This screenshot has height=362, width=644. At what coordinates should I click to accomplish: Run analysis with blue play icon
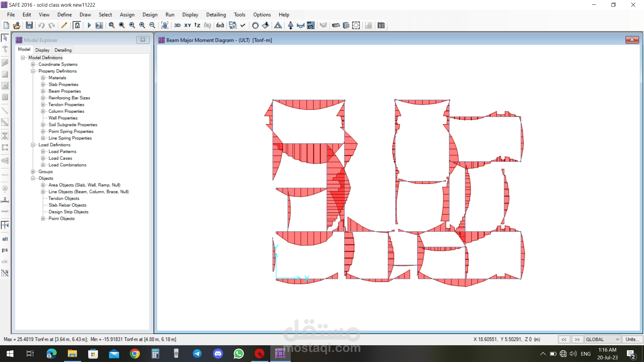coord(89,25)
